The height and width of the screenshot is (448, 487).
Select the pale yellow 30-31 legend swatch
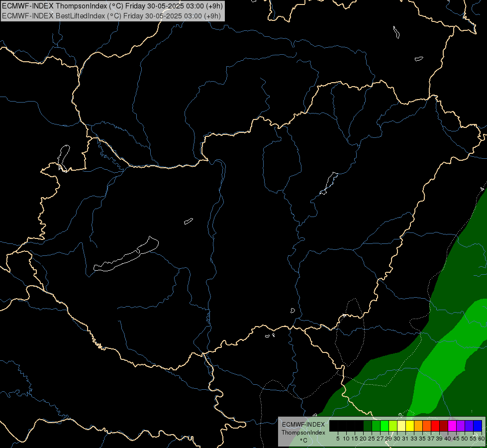click(401, 426)
